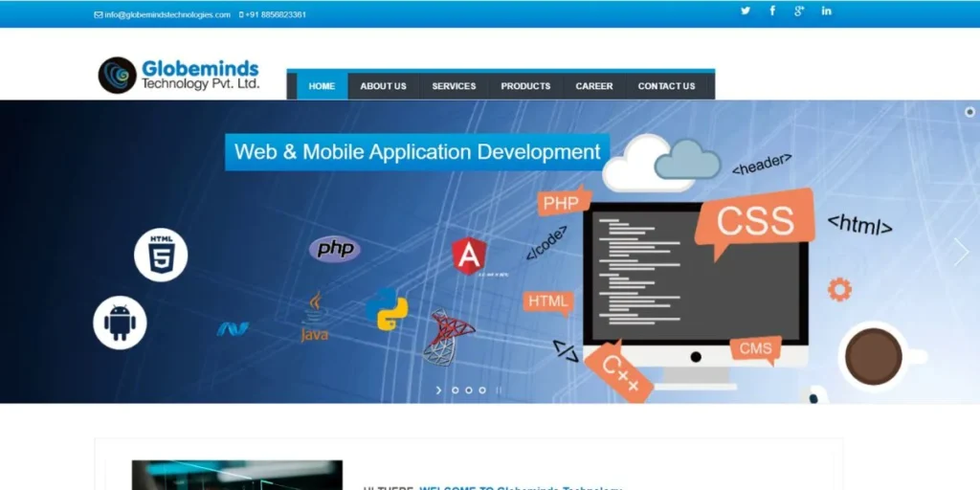Open the LinkedIn social icon

826,11
